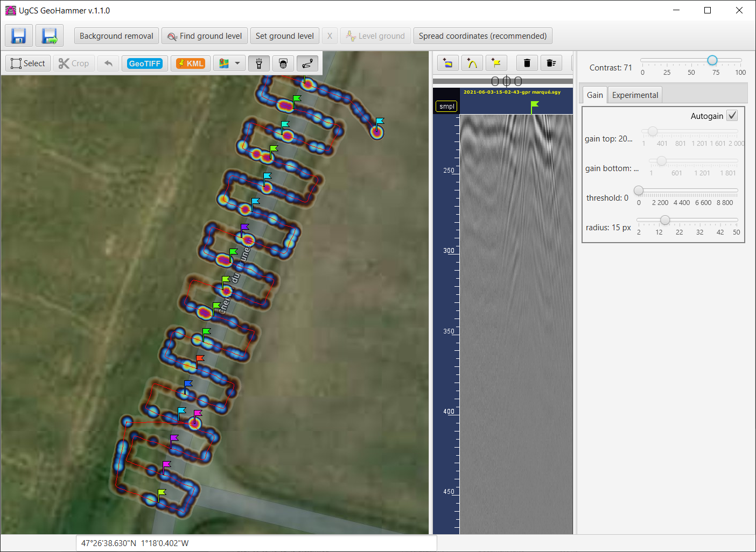This screenshot has width=756, height=552.
Task: Click the delete-all trash list icon
Action: pyautogui.click(x=551, y=63)
